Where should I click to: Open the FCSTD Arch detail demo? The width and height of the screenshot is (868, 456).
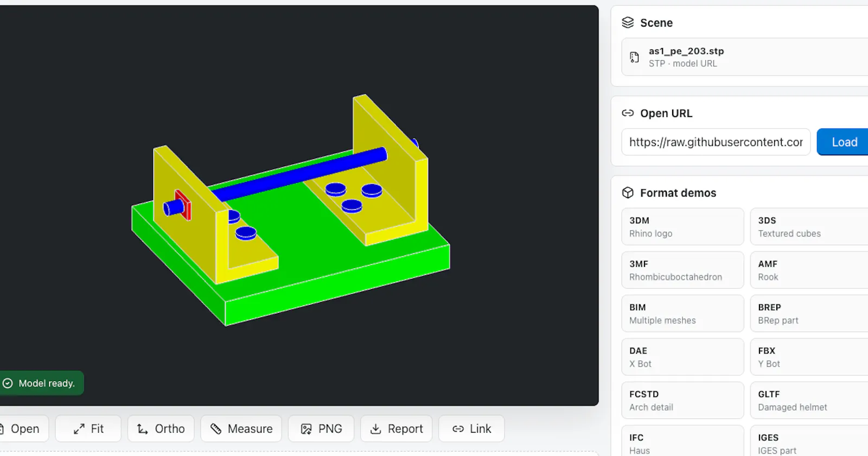coord(682,401)
